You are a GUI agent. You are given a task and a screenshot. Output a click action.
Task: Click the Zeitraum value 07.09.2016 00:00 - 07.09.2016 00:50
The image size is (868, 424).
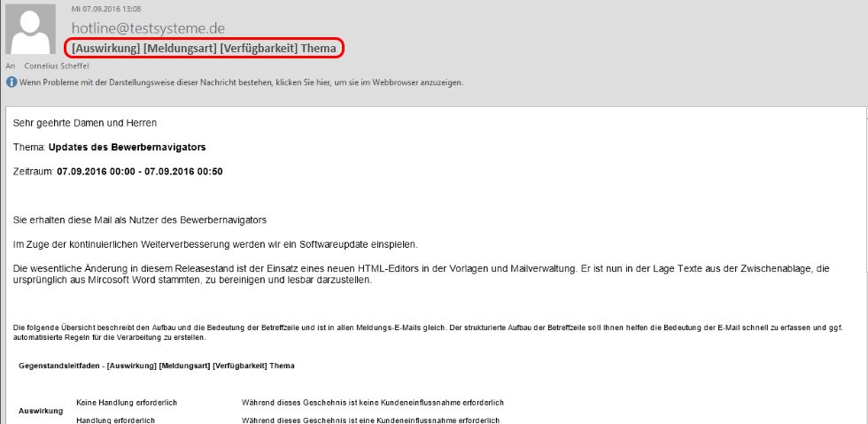(x=140, y=172)
